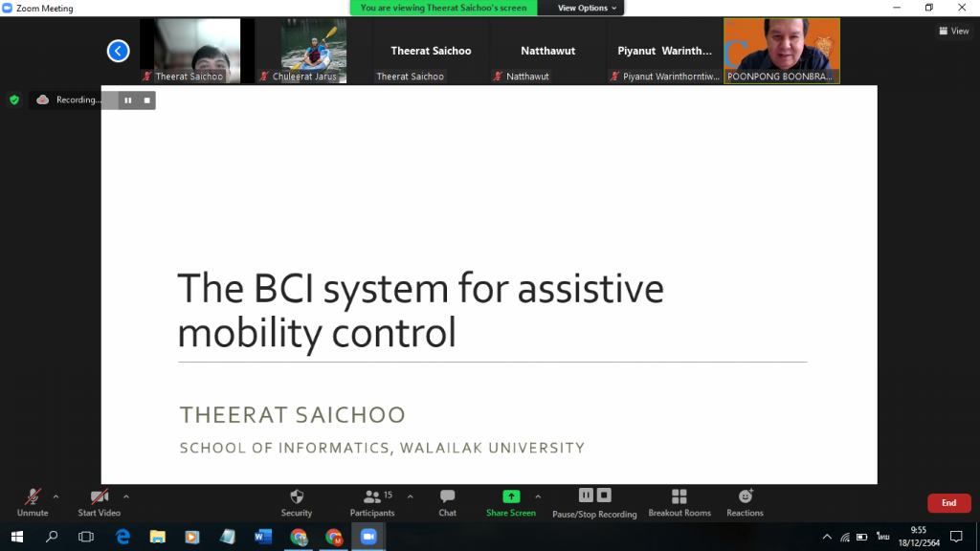Open the View layout menu
The image size is (980, 551).
(953, 31)
